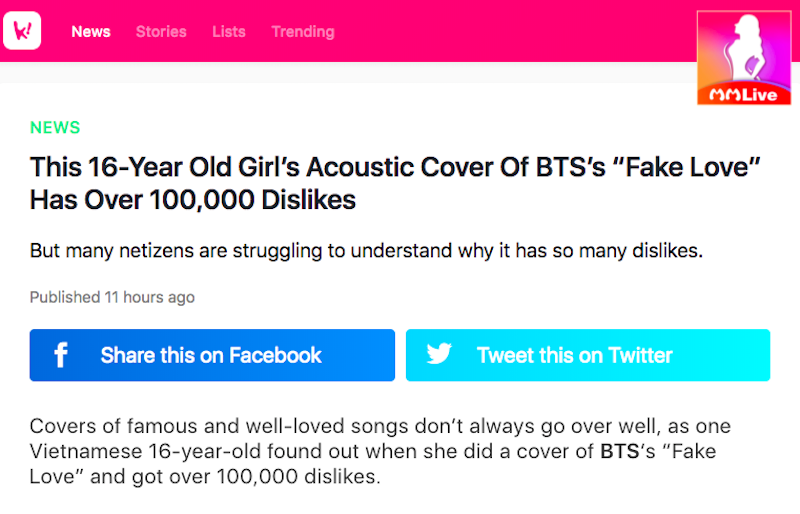This screenshot has width=800, height=514.
Task: Click the pink header bar background
Action: click(510, 31)
